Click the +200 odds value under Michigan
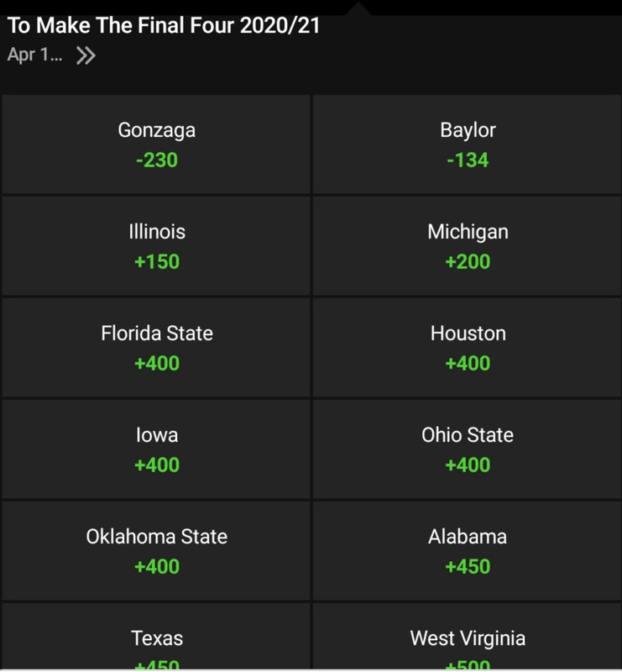The height and width of the screenshot is (672, 622). [468, 261]
